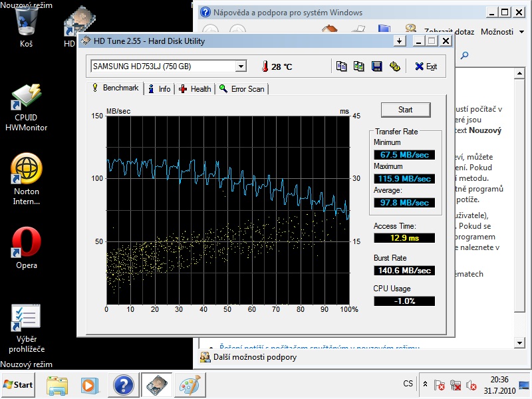Open the Možnosti dropdown menu
Image resolution: width=532 pixels, height=399 pixels.
point(501,31)
